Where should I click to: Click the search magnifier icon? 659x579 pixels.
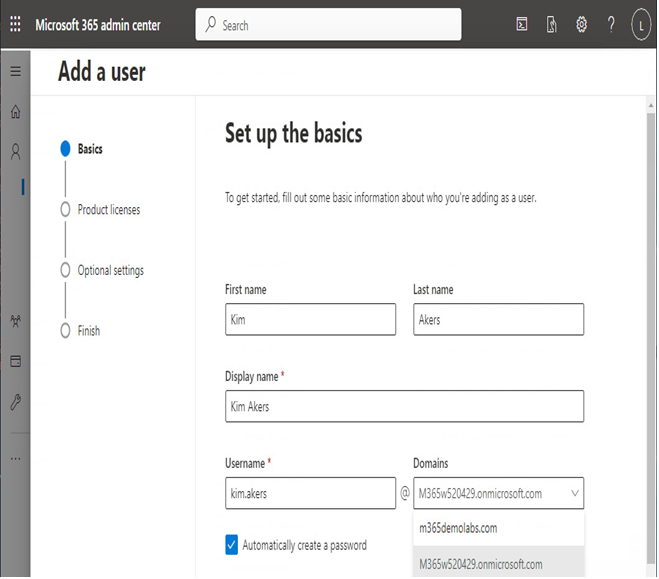211,24
